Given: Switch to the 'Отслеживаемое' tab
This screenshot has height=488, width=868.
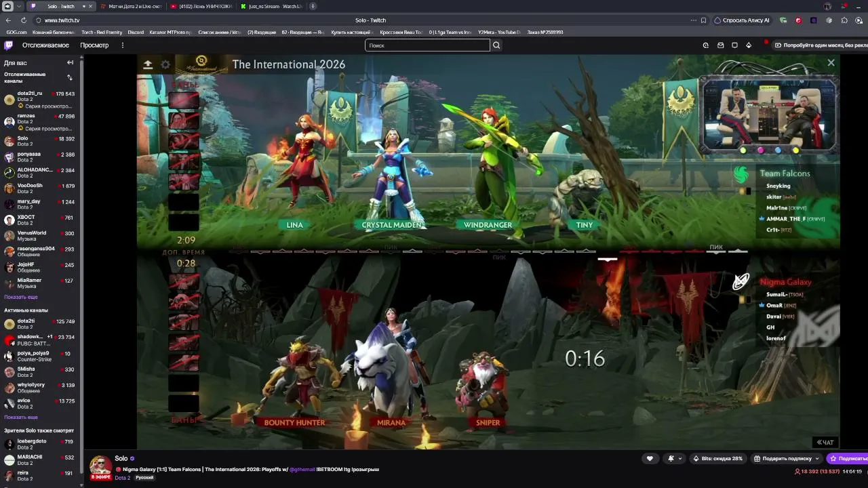Looking at the screenshot, I should 45,45.
